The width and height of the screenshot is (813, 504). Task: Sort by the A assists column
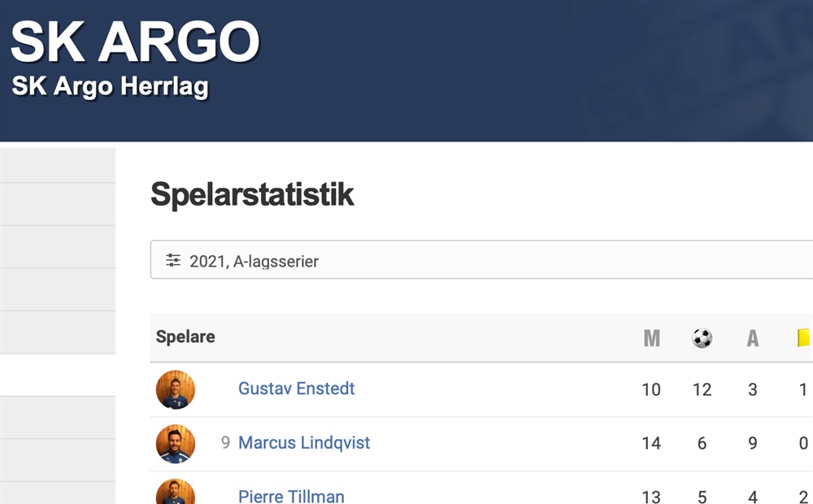(x=752, y=338)
